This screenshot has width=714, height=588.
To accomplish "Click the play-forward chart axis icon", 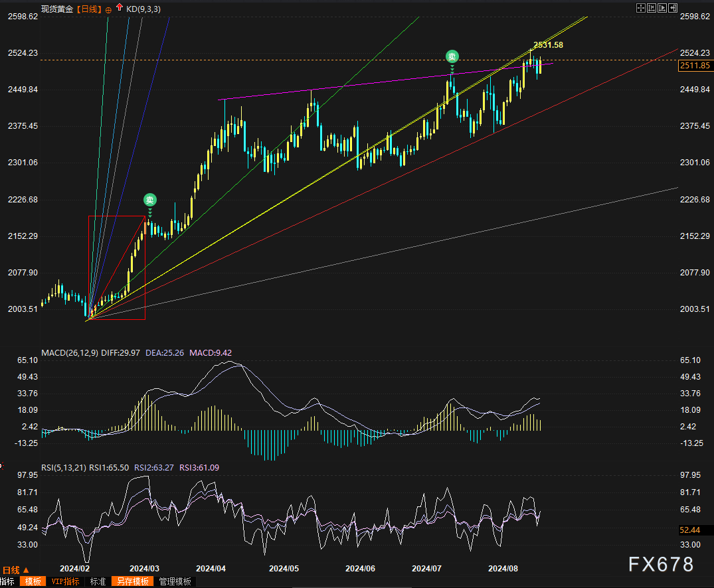I will coord(662,8).
